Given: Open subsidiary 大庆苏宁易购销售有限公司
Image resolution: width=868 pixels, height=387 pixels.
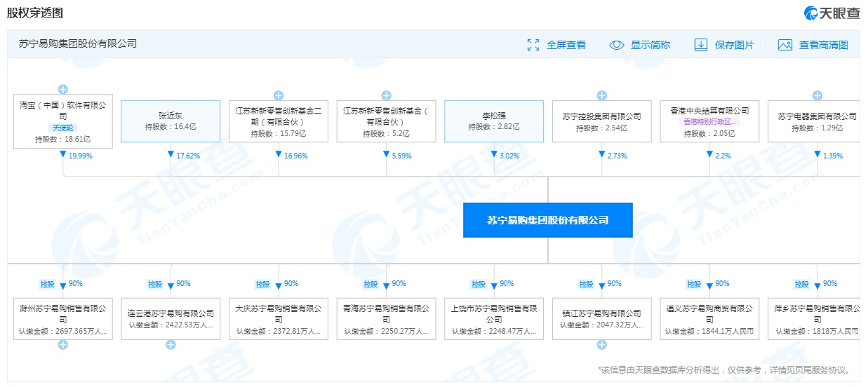Looking at the screenshot, I should (278, 319).
